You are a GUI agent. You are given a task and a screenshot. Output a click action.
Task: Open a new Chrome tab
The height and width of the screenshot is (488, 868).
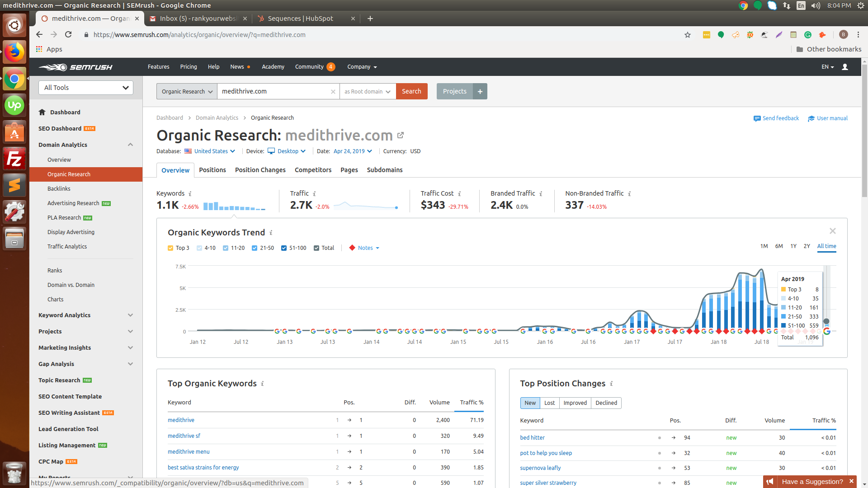click(x=370, y=19)
